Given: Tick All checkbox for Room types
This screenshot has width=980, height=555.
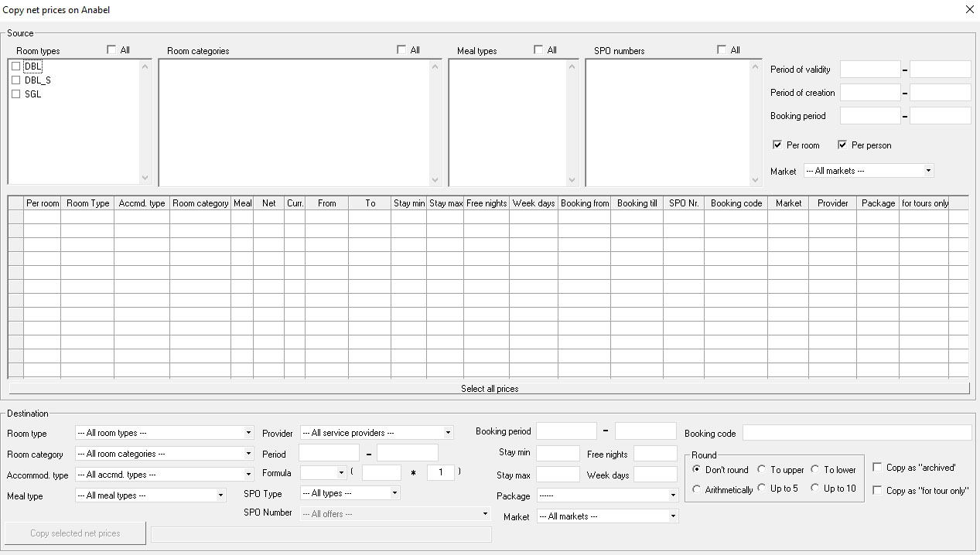Looking at the screenshot, I should tap(111, 49).
